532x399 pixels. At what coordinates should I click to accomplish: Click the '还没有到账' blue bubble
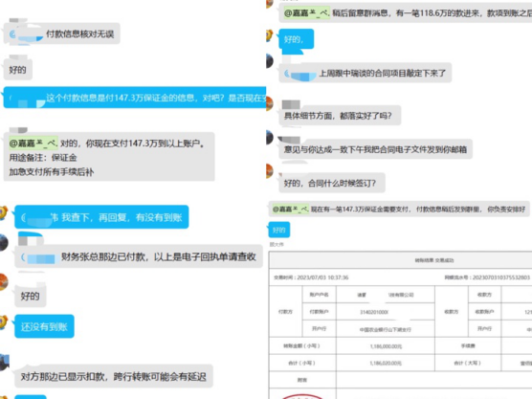click(x=44, y=326)
